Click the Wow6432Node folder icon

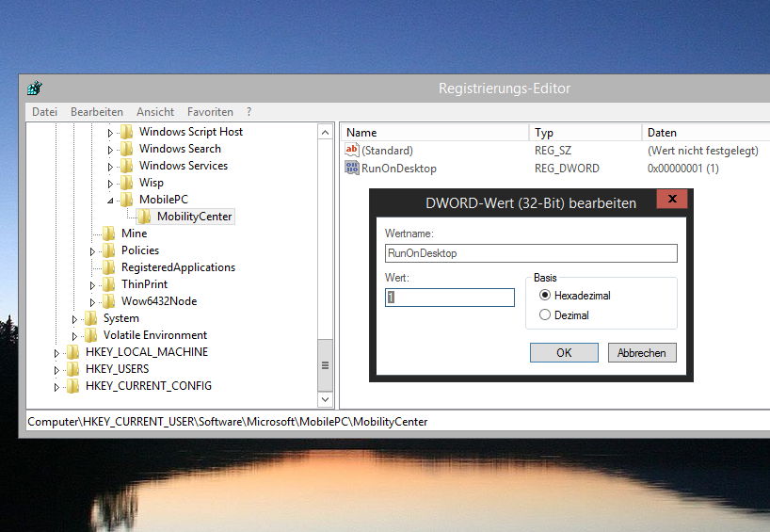(x=108, y=301)
